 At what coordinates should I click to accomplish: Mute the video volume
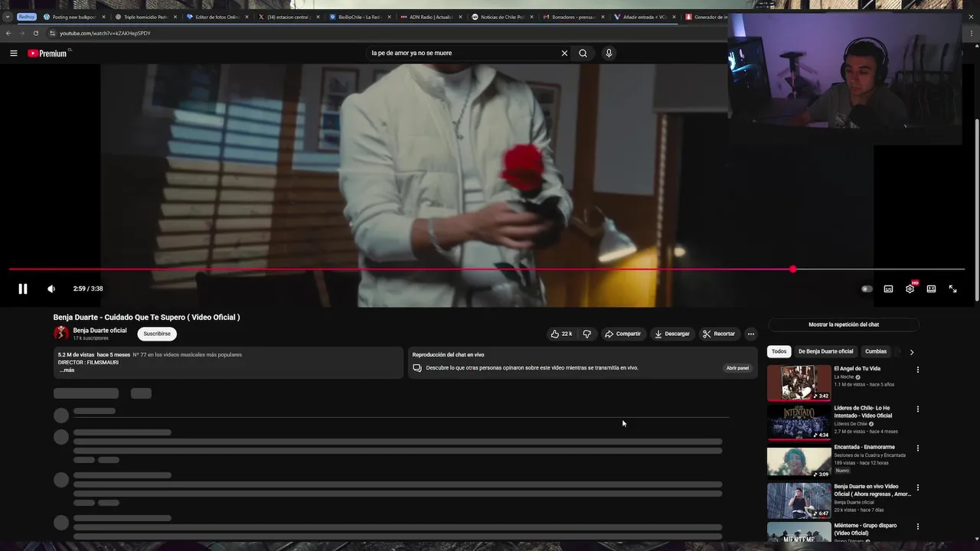[51, 289]
